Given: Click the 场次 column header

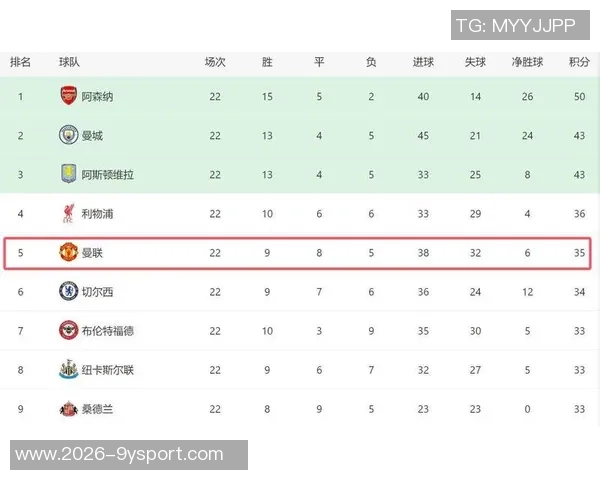Looking at the screenshot, I should click(215, 62).
